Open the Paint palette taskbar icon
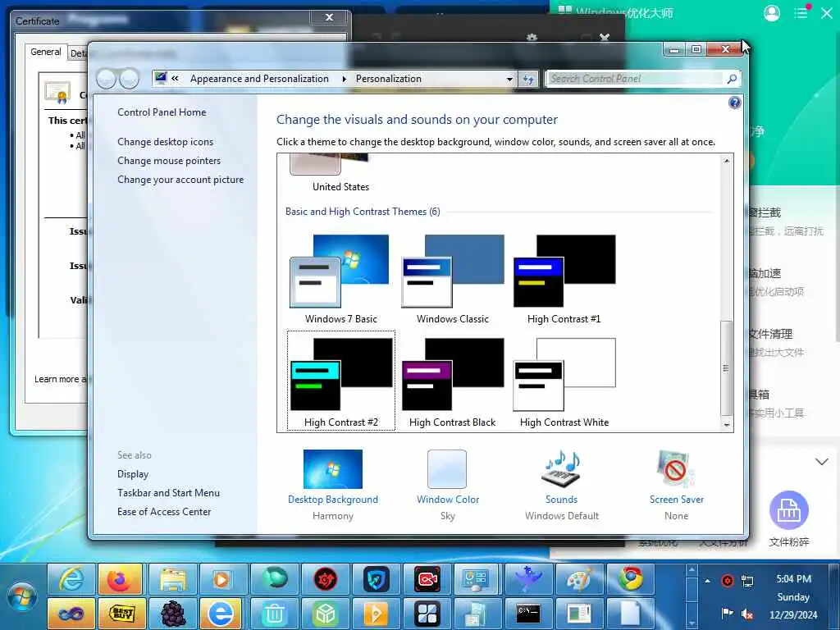This screenshot has height=630, width=840. [x=579, y=579]
